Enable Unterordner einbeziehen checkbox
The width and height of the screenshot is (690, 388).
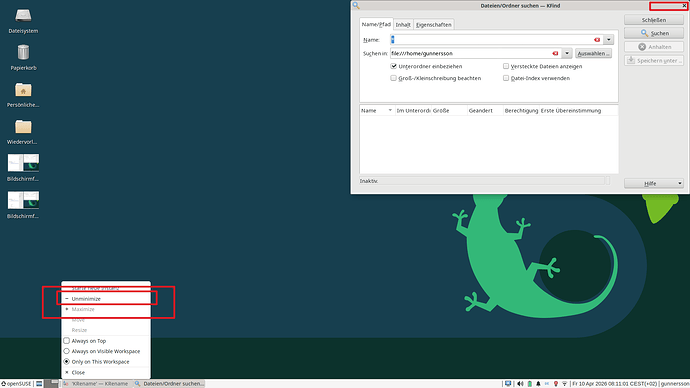point(393,66)
